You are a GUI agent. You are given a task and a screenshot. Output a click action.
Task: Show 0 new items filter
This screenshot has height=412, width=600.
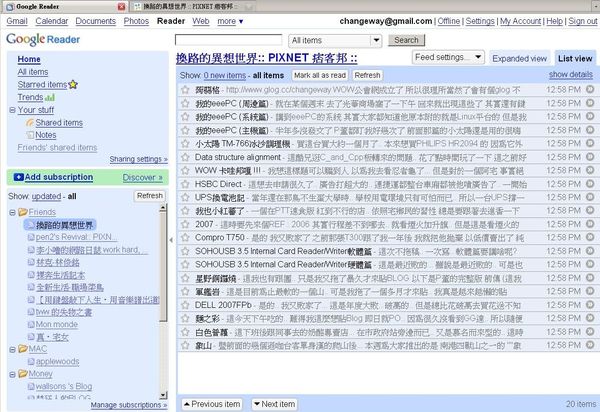point(225,75)
